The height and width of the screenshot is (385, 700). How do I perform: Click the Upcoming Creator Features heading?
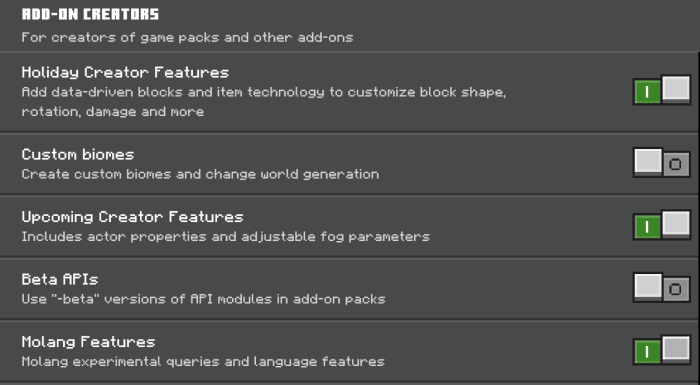click(x=132, y=218)
